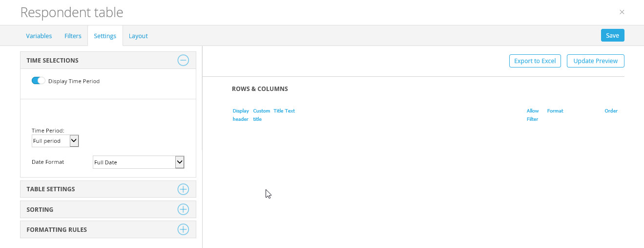Close the Respondent table dialog
Image resolution: width=644 pixels, height=248 pixels.
(x=622, y=12)
